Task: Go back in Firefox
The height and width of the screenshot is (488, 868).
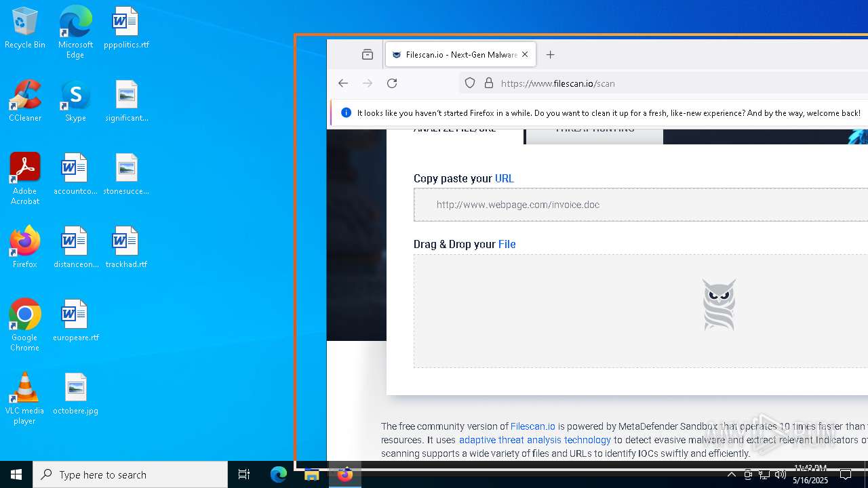Action: coord(343,83)
